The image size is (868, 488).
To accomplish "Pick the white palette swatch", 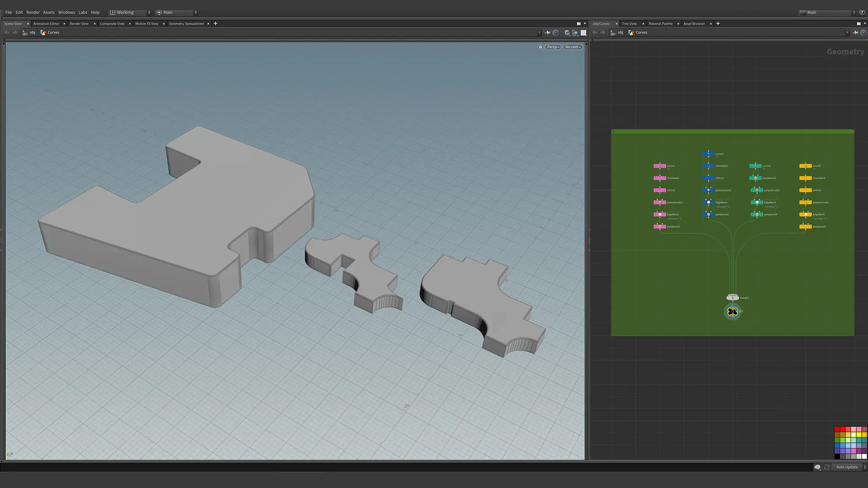I will coord(864,456).
